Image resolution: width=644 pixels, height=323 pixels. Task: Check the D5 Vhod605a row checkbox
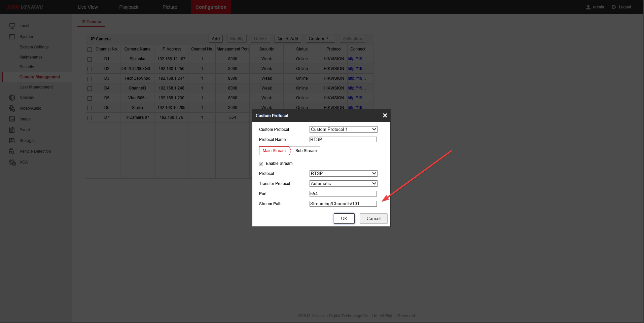pos(90,98)
